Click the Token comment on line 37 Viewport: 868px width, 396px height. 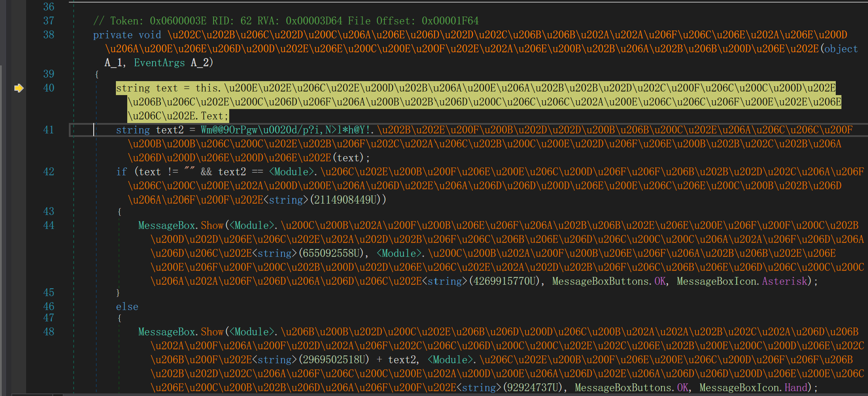(x=286, y=21)
